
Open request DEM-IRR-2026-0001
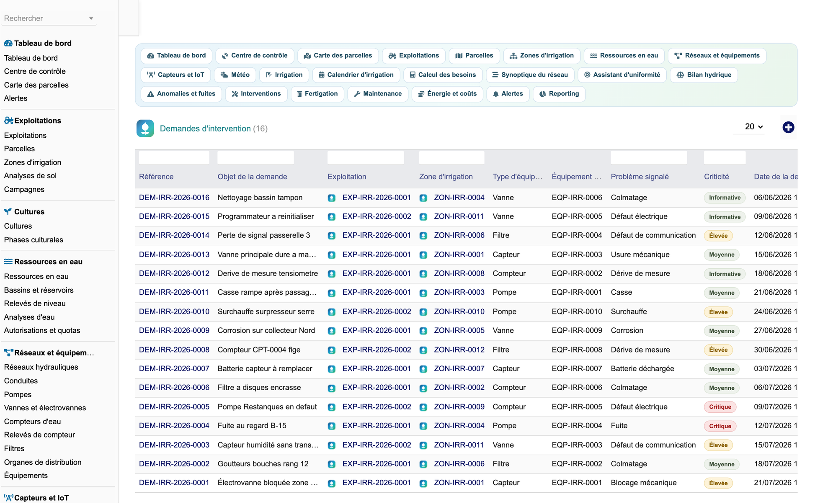click(174, 483)
